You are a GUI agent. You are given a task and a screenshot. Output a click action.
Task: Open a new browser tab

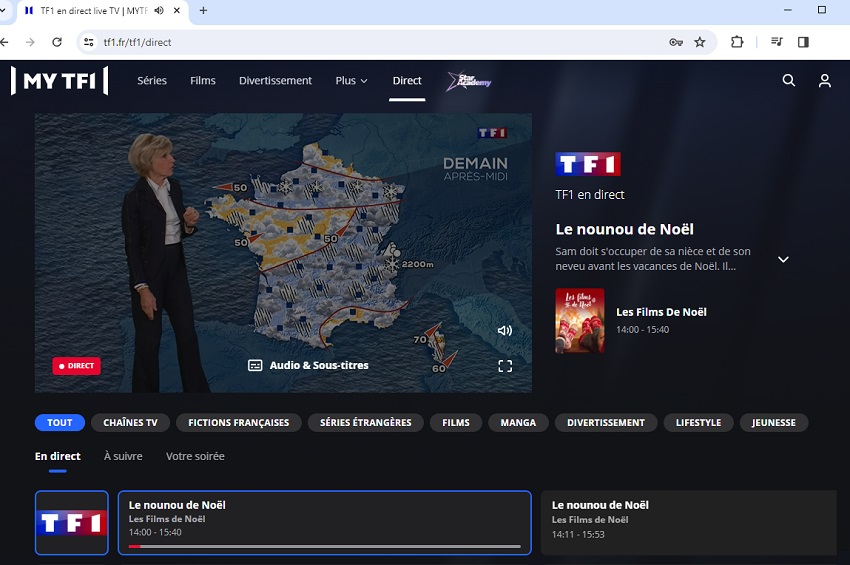coord(203,10)
